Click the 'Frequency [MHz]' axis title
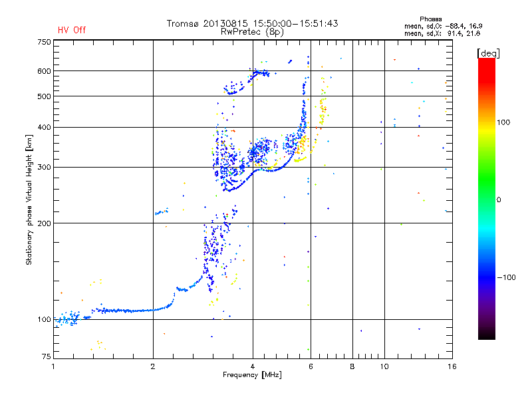532x399 pixels. click(253, 375)
